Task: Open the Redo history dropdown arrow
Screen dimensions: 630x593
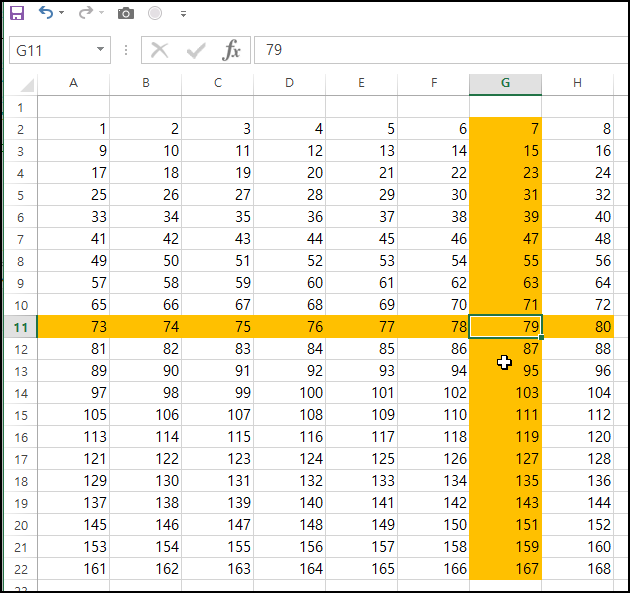Action: coord(101,13)
